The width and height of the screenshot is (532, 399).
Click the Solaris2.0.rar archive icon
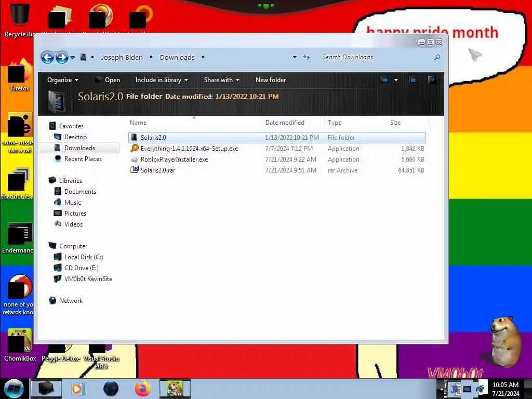pos(135,170)
